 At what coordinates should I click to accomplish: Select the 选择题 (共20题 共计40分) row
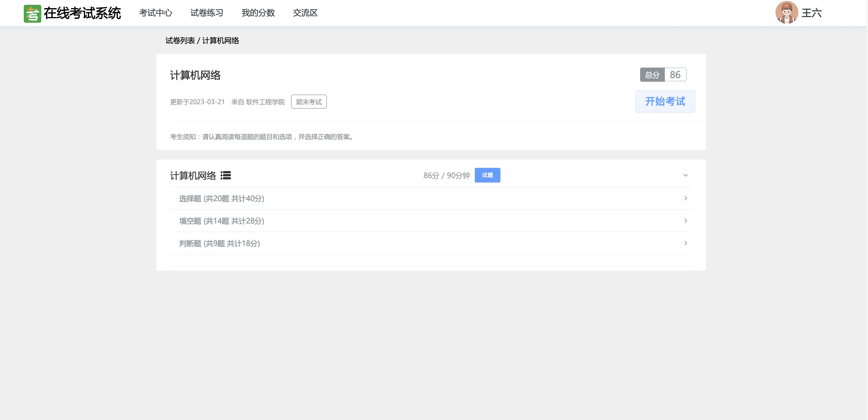[221, 198]
